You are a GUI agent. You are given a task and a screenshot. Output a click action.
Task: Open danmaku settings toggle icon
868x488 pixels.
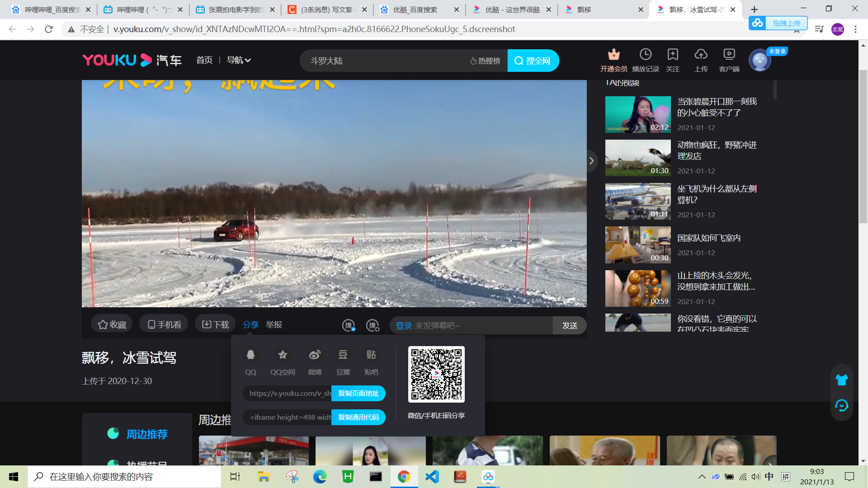click(x=373, y=325)
